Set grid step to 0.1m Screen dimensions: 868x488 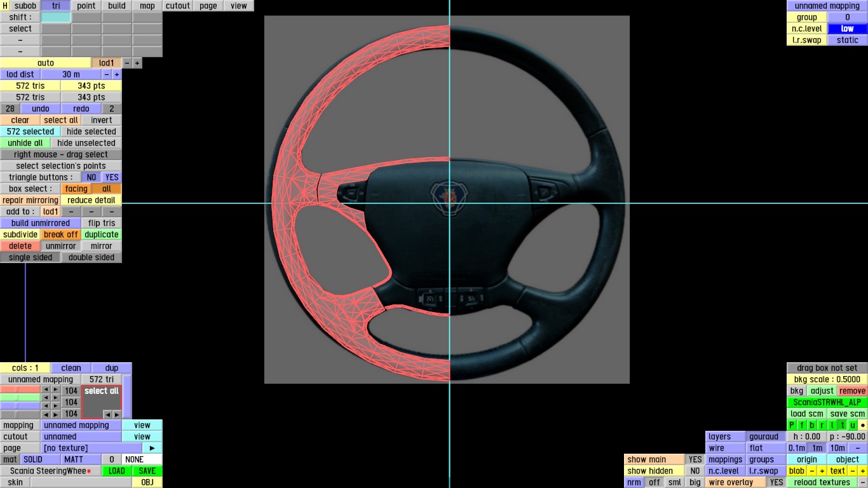point(797,448)
